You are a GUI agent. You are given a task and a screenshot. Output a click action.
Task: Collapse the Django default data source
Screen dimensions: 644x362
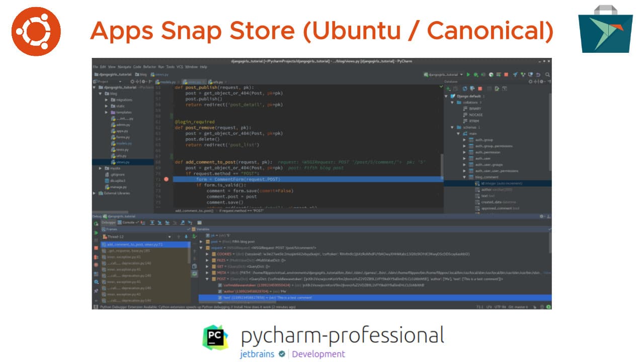coord(446,96)
